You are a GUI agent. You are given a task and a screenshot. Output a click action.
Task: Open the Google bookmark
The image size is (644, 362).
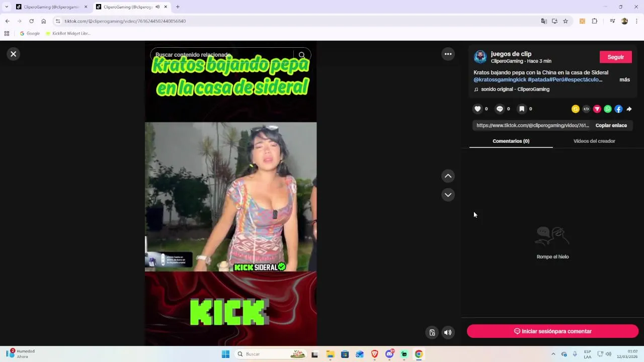[x=30, y=34]
